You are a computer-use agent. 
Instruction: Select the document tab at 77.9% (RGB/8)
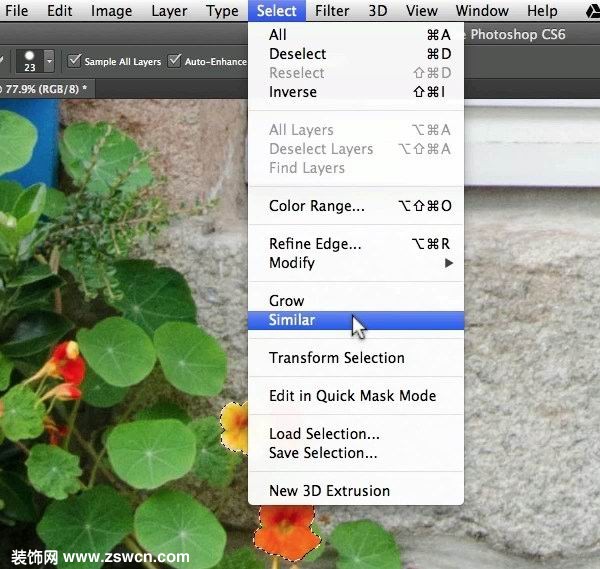pyautogui.click(x=45, y=89)
